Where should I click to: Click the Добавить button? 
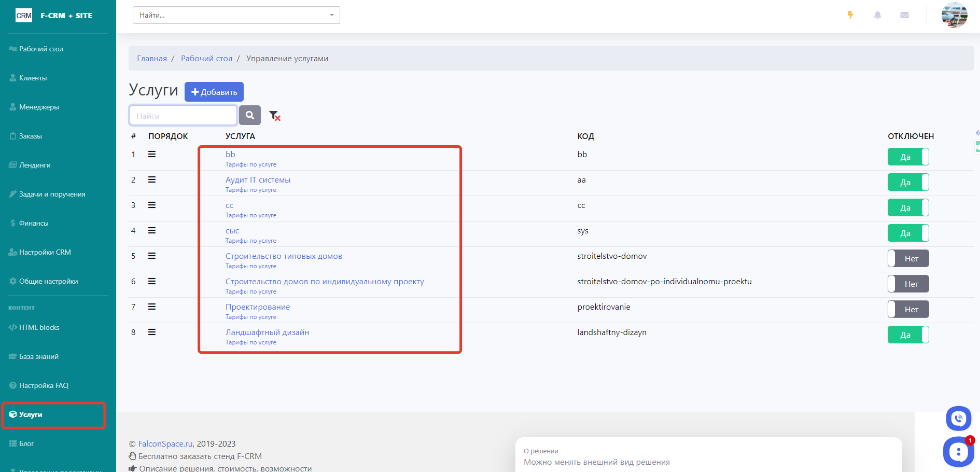[214, 92]
